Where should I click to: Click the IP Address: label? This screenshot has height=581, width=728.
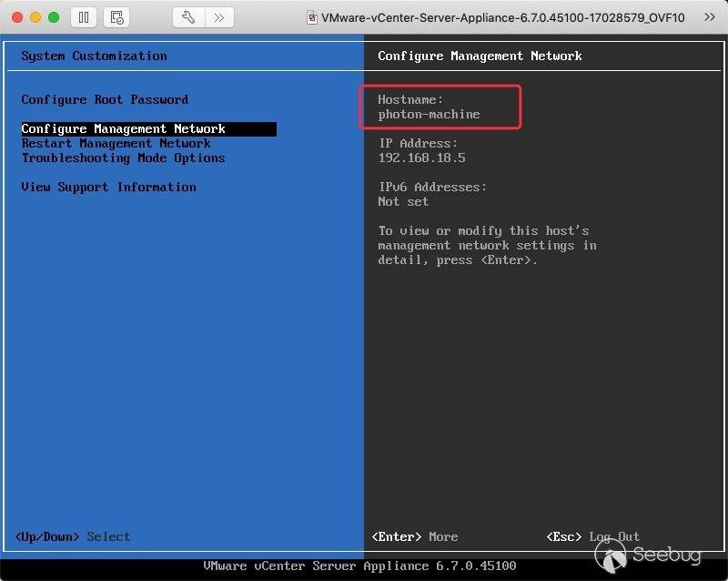[418, 144]
